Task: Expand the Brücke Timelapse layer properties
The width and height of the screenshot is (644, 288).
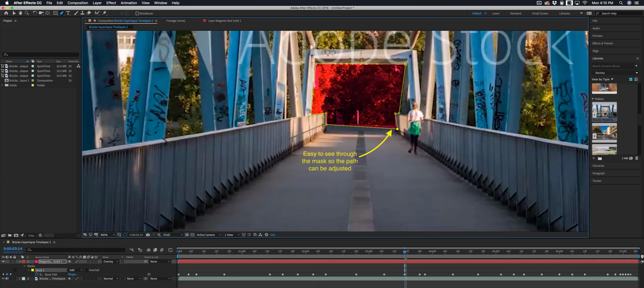Action: click(x=19, y=279)
